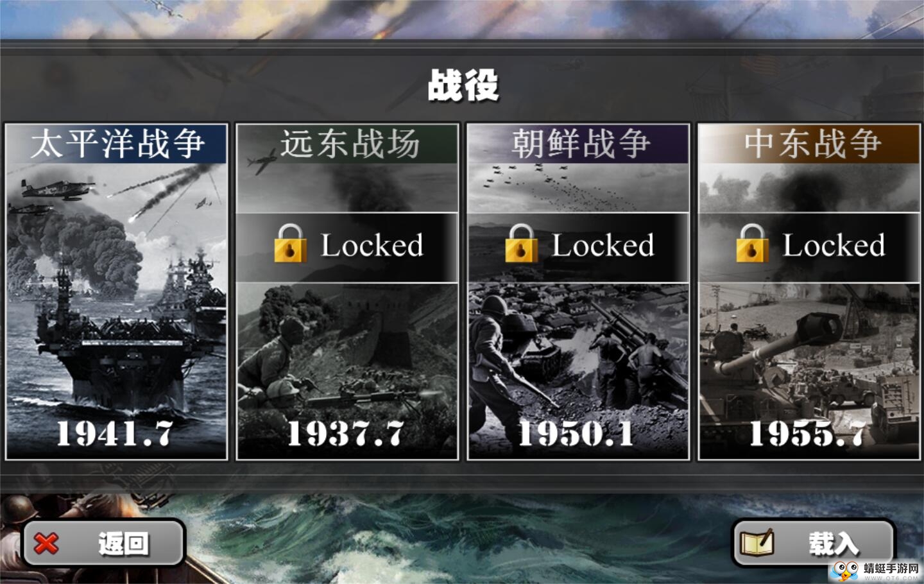Image resolution: width=924 pixels, height=584 pixels.
Task: Select the 朝鲜战争 campaign title
Action: 580,143
